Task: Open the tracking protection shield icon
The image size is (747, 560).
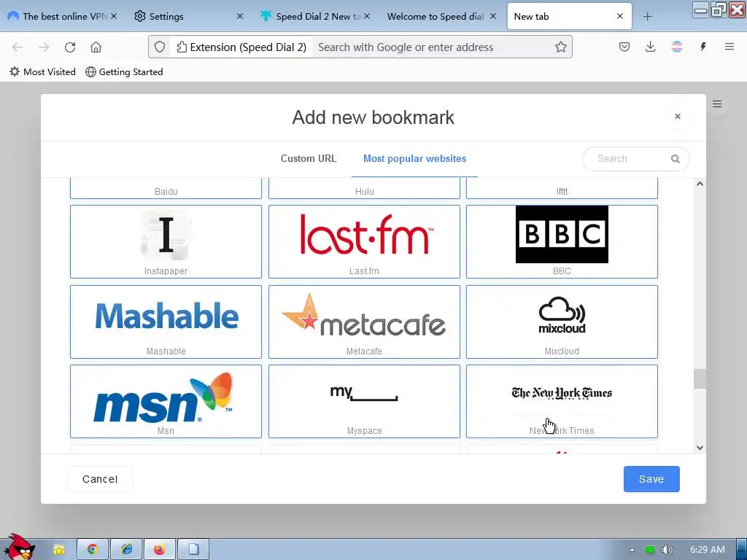Action: click(160, 47)
